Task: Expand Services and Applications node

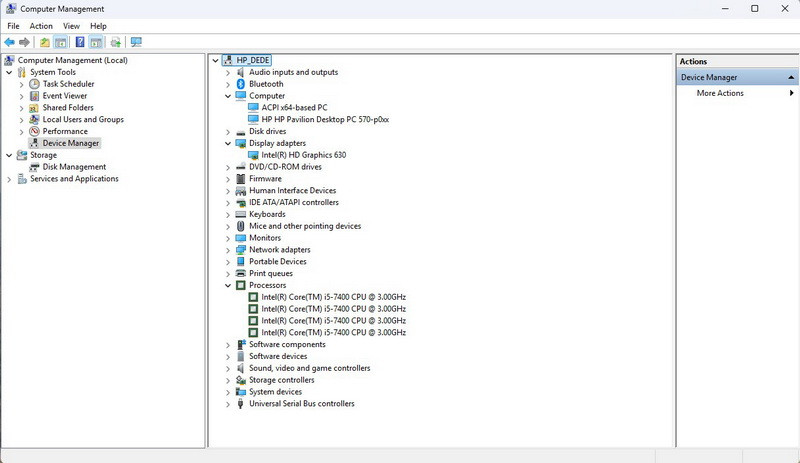Action: 9,179
